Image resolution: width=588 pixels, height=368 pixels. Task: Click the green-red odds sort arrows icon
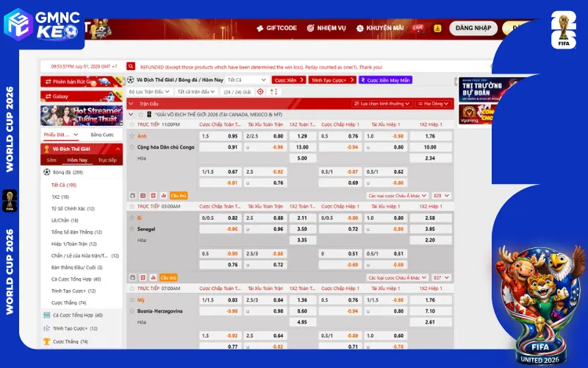[273, 91]
